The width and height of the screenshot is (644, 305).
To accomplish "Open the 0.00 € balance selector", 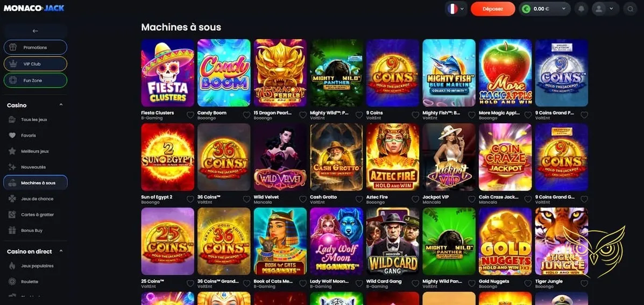I will (544, 9).
